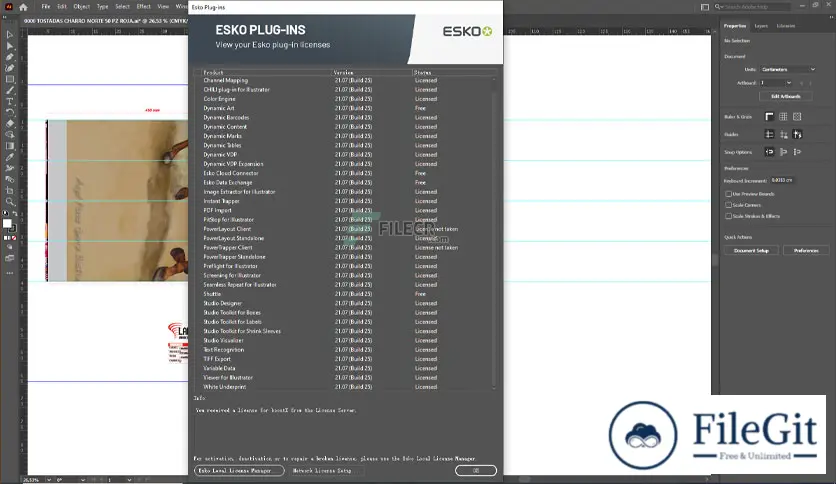The height and width of the screenshot is (484, 836).
Task: Select the Rotate tool
Action: pos(10,112)
